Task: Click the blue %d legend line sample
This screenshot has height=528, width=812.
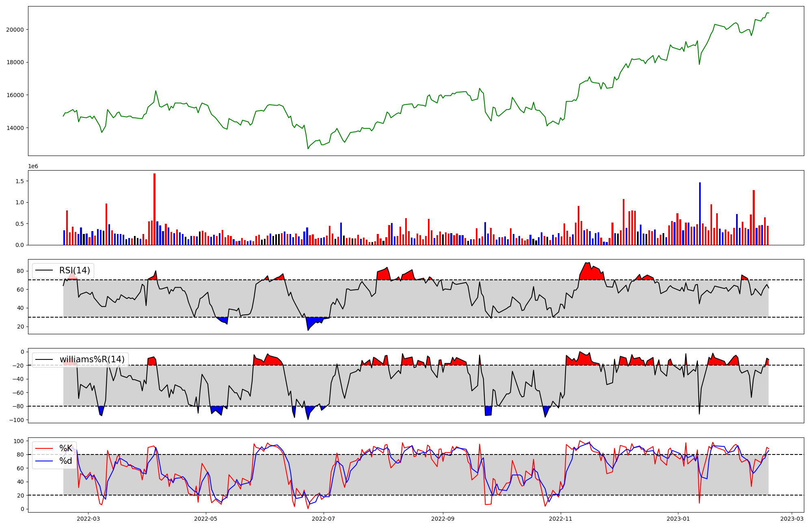Action: click(x=44, y=461)
